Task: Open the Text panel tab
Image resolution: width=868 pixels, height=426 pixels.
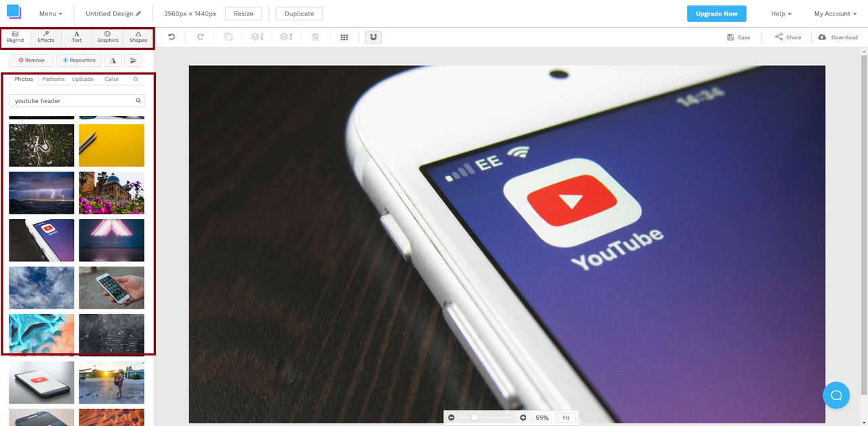Action: click(77, 37)
